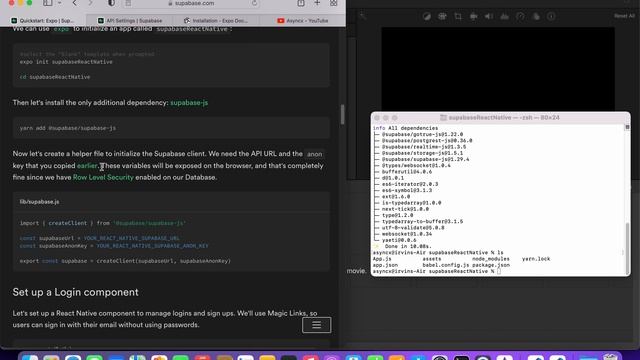Image resolution: width=640 pixels, height=360 pixels.
Task: Click "app.json" in the Terminal ls output
Action: (385, 265)
